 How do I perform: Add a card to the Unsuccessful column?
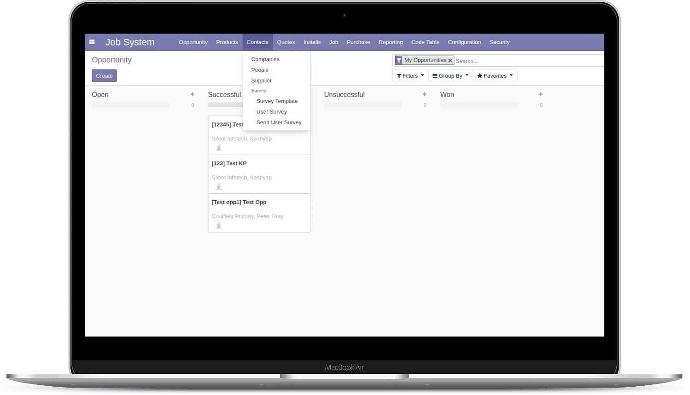point(424,94)
